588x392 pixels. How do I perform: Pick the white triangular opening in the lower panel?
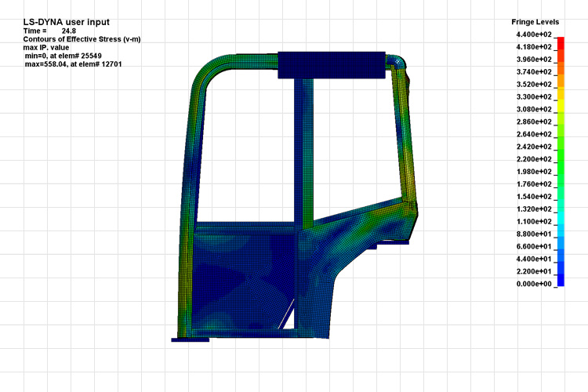tap(289, 319)
